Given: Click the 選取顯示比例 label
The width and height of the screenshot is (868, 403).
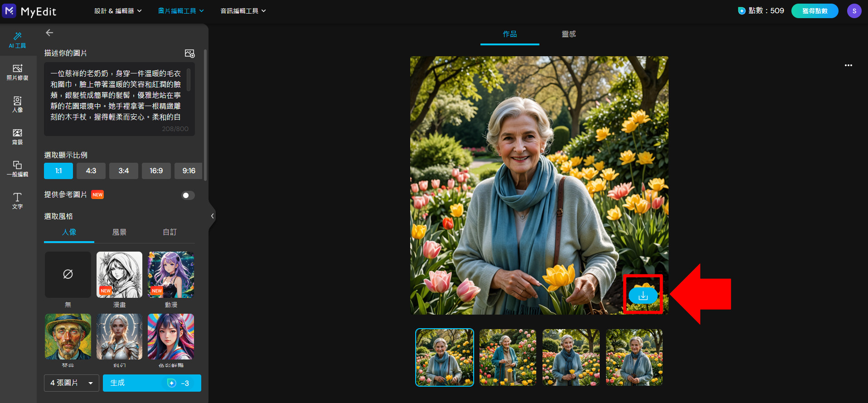Looking at the screenshot, I should 66,155.
